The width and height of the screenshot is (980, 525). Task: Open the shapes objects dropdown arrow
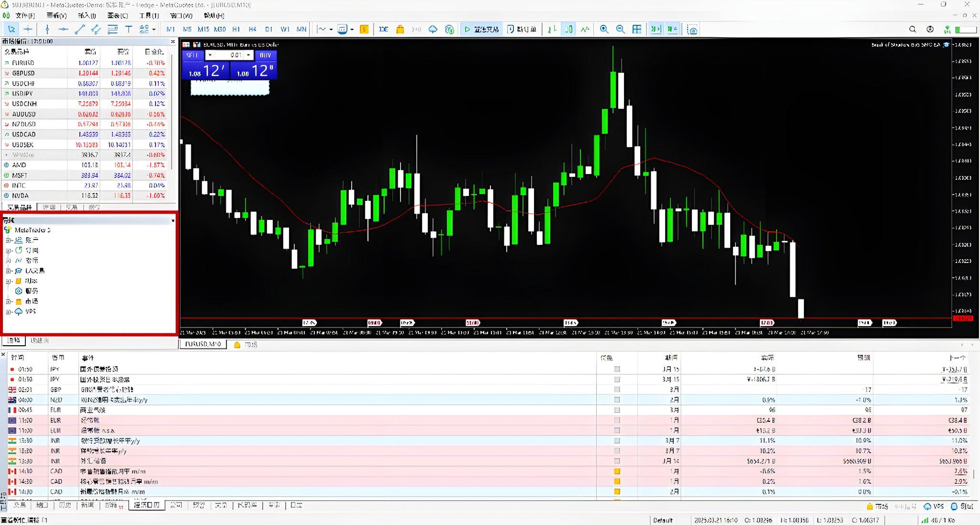coord(154,29)
